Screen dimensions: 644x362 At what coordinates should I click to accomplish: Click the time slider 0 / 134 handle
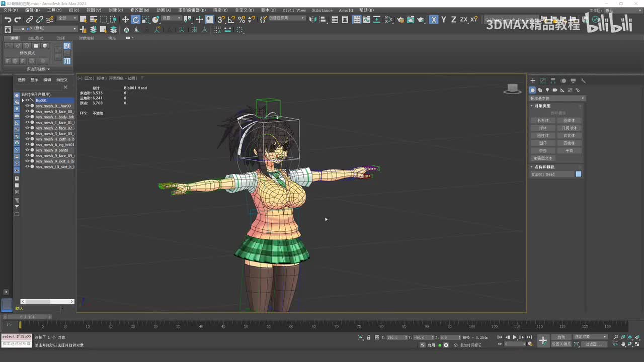point(28,317)
